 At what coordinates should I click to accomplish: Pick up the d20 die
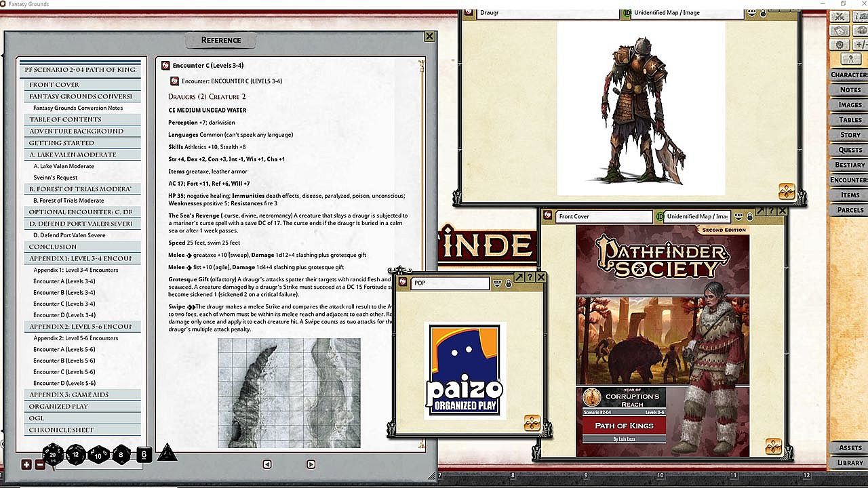tap(54, 455)
